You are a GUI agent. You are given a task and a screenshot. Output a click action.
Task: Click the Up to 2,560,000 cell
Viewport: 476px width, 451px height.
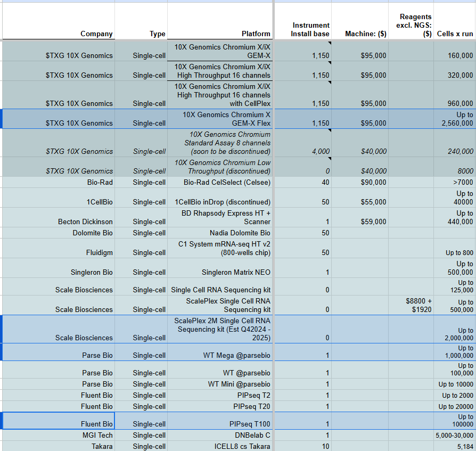(x=455, y=119)
